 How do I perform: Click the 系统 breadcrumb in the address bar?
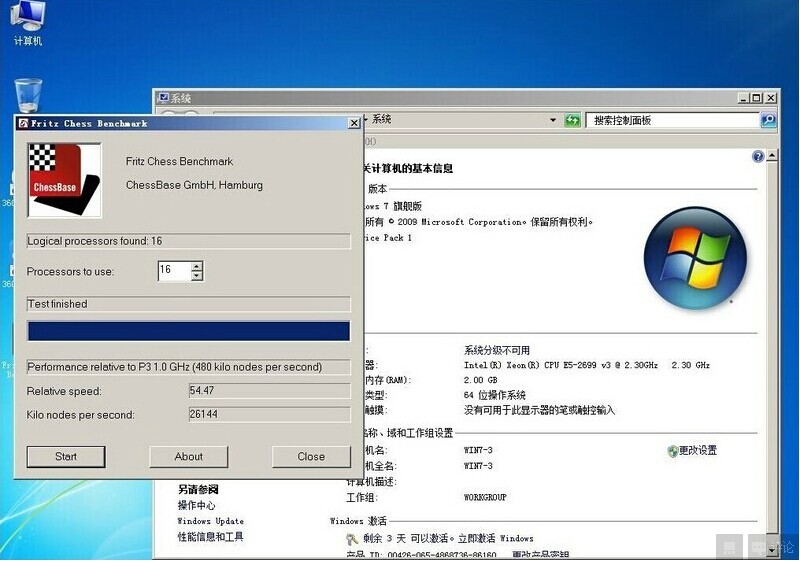pos(381,119)
